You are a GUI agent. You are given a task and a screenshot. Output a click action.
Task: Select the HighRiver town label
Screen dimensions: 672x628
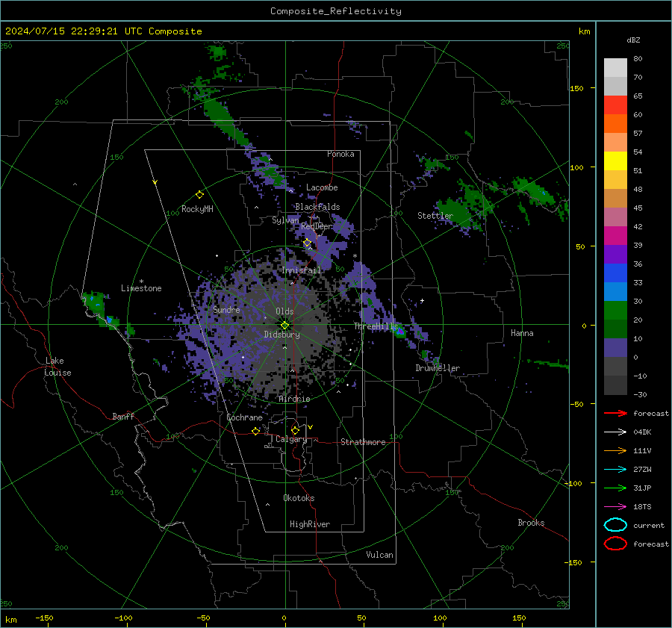tap(310, 524)
